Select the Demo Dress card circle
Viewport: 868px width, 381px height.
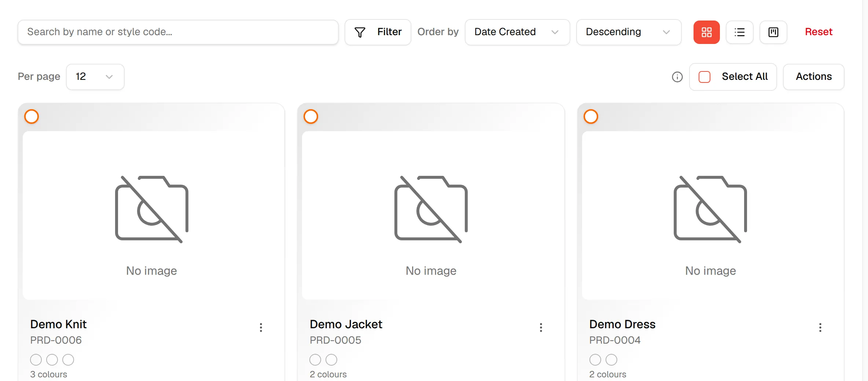point(591,116)
